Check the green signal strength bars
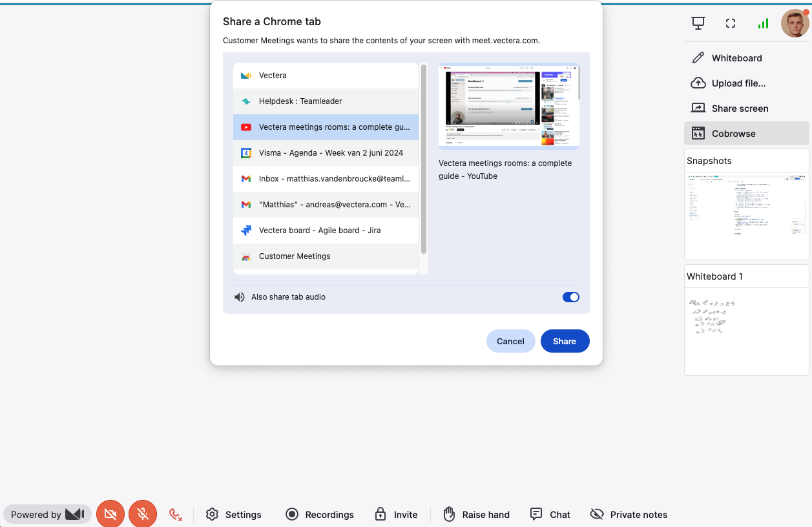 763,23
